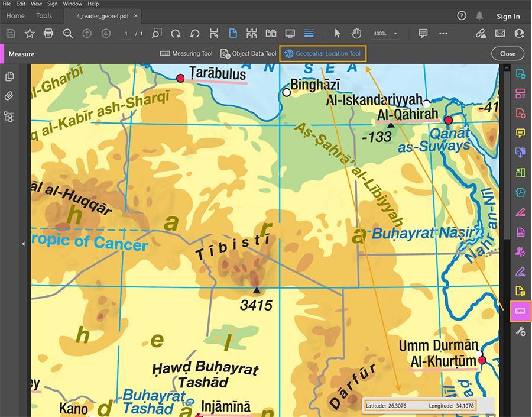Open the attachments paperclip panel
The width and height of the screenshot is (532, 417).
coord(9,96)
